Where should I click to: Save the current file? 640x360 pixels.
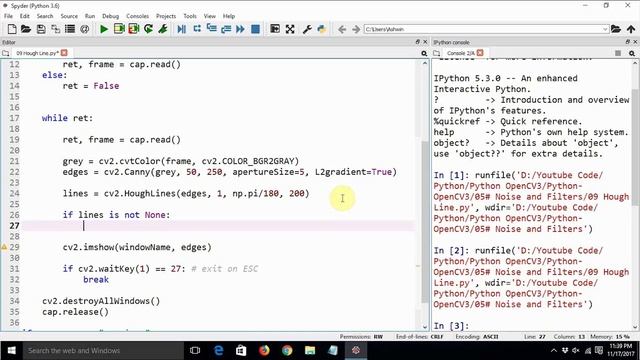(x=41, y=29)
